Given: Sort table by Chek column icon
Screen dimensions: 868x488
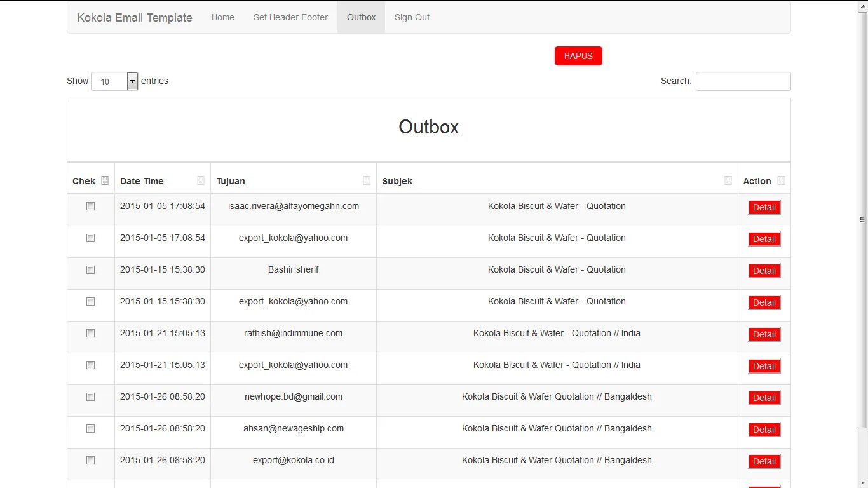Looking at the screenshot, I should [x=105, y=180].
